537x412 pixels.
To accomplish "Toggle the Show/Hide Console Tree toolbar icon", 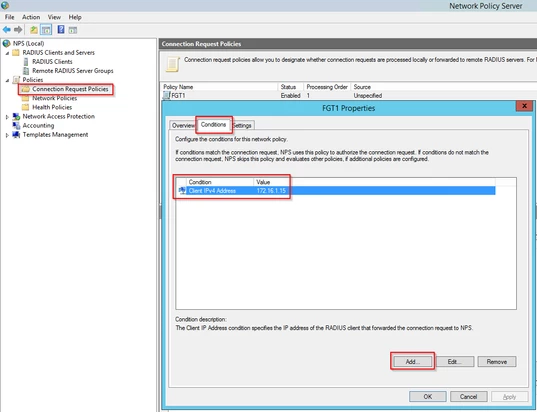I will pyautogui.click(x=46, y=30).
